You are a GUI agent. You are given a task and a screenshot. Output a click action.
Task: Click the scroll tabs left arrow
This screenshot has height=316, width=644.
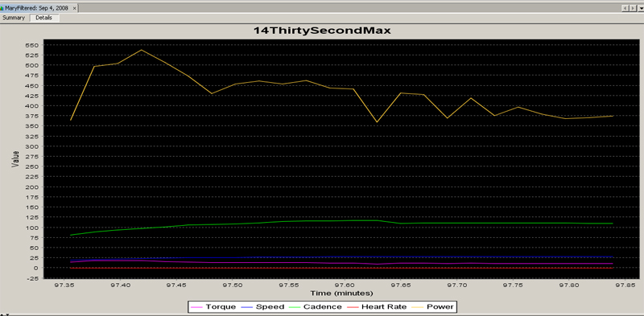tap(625, 8)
